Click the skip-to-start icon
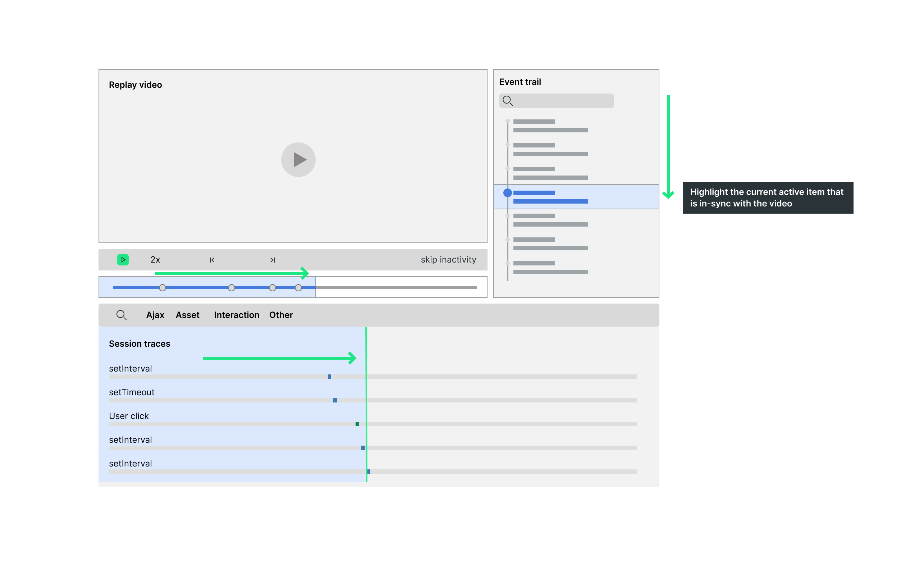 [x=212, y=260]
